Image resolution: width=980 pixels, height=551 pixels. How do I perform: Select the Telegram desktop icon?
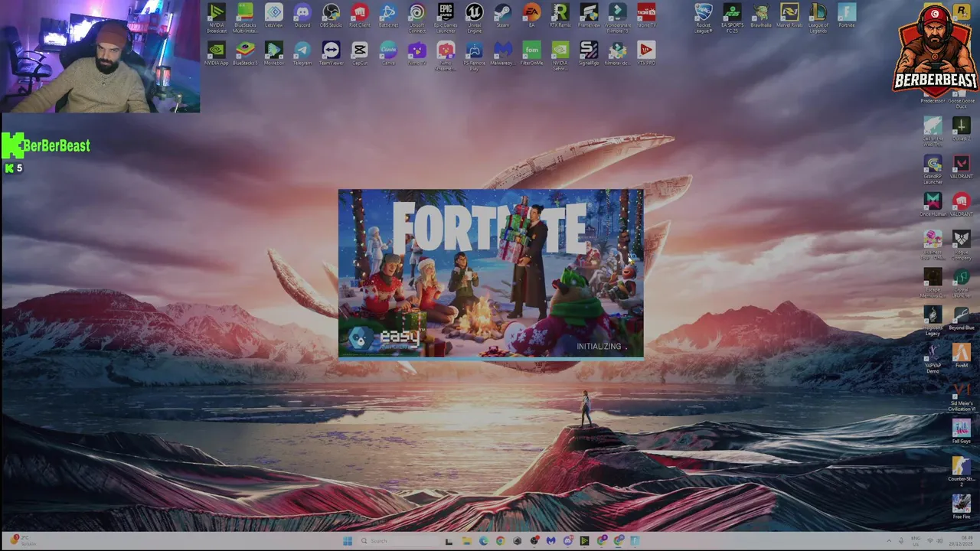point(302,54)
